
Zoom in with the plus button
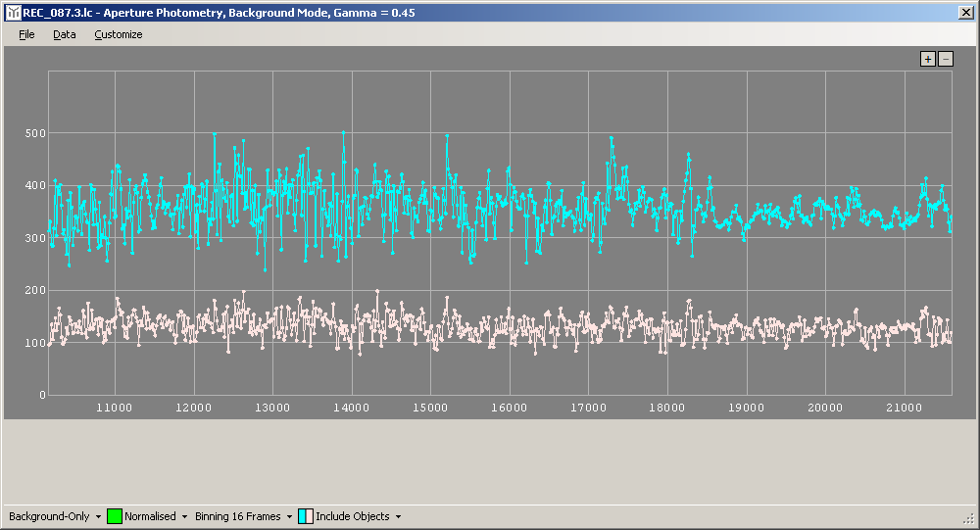[x=927, y=59]
